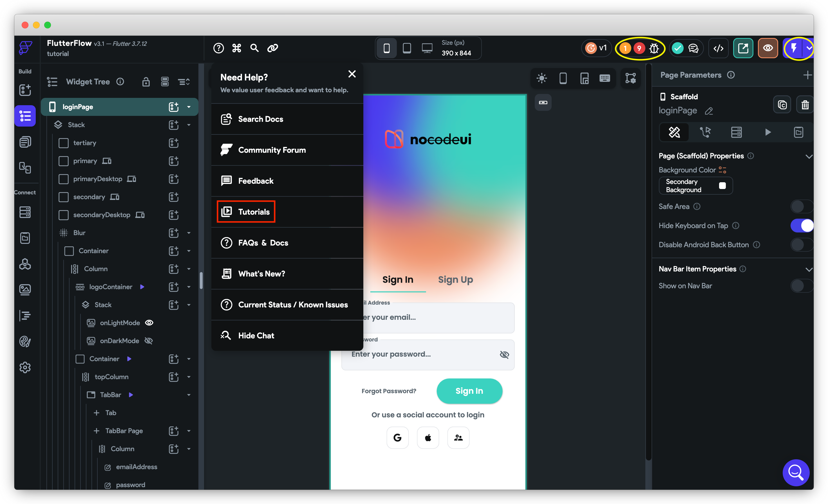Viewport: 828px width, 504px height.
Task: Click the teal Sign In button
Action: [x=469, y=391]
